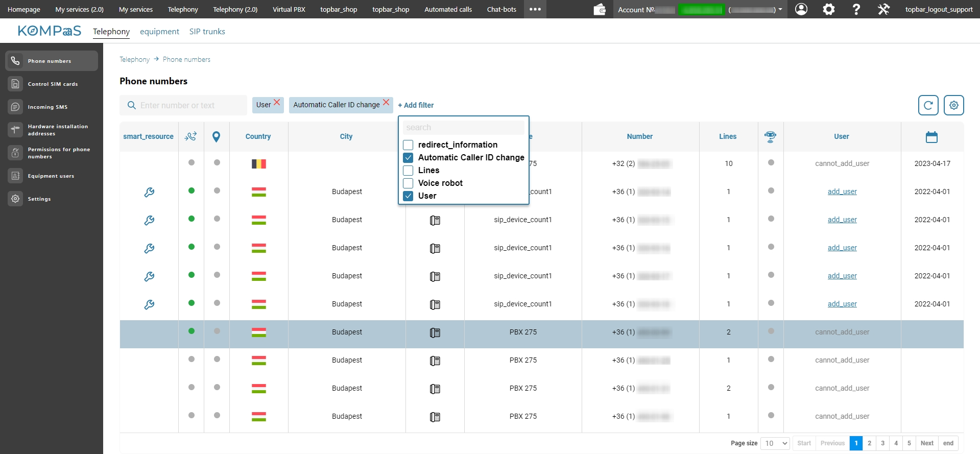Viewport: 980px width, 454px height.
Task: Click the smart_resource column header
Action: tap(148, 136)
